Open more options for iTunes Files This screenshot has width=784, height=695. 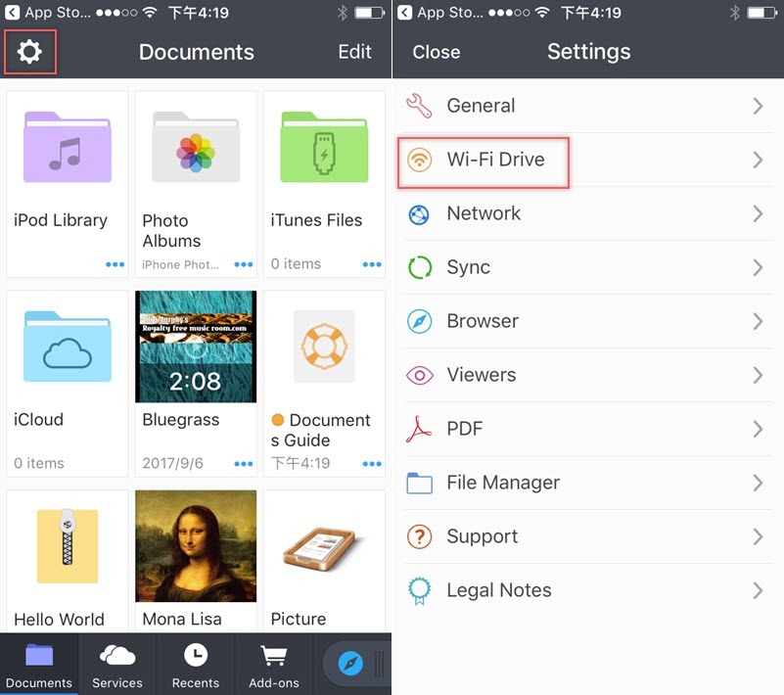click(x=372, y=264)
